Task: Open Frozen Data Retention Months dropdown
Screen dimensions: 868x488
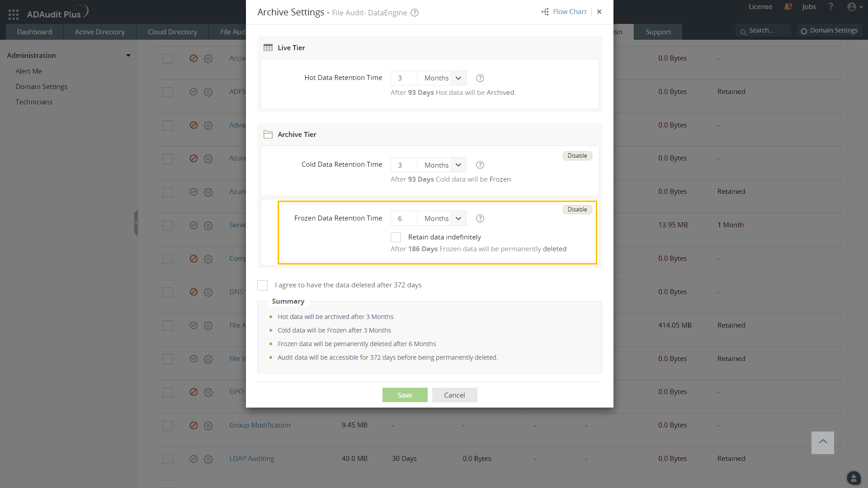Action: (x=442, y=219)
